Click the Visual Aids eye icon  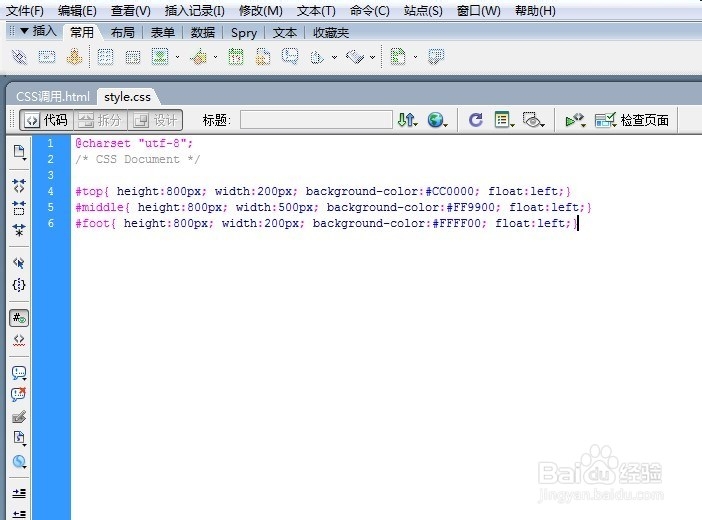coord(533,120)
